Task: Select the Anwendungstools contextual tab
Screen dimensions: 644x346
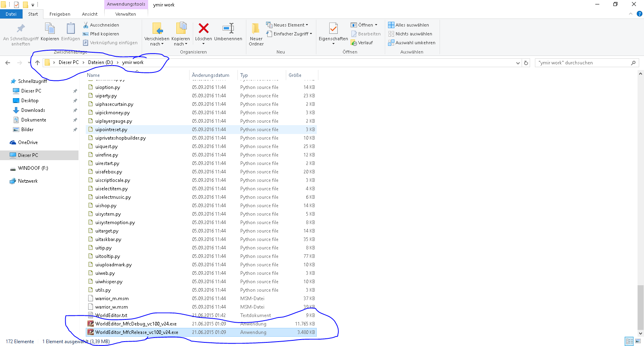Action: [x=126, y=4]
